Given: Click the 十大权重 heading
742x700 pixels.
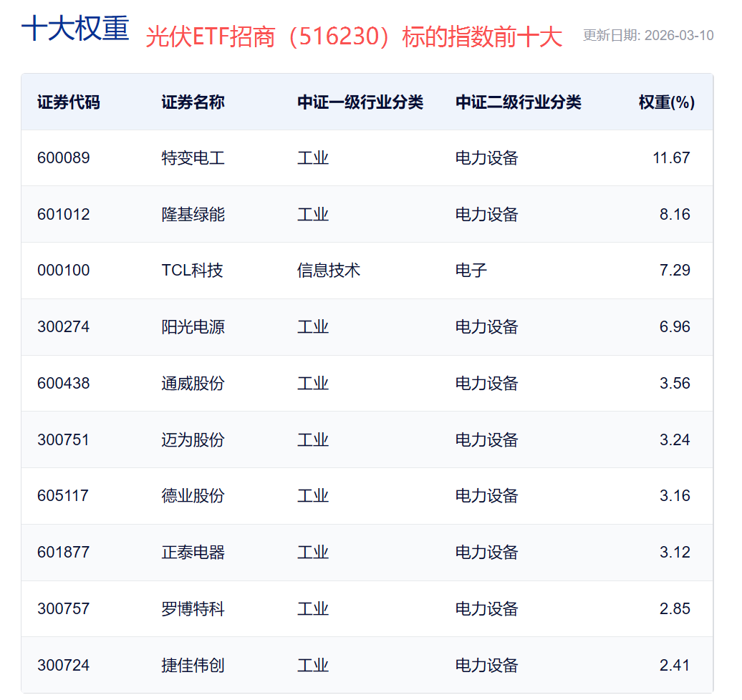Looking at the screenshot, I should click(75, 29).
